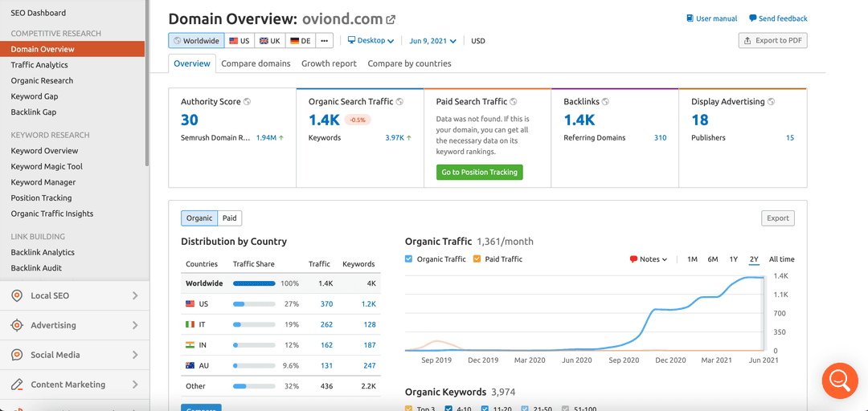Toggle the Paid Traffic checkbox

click(477, 258)
